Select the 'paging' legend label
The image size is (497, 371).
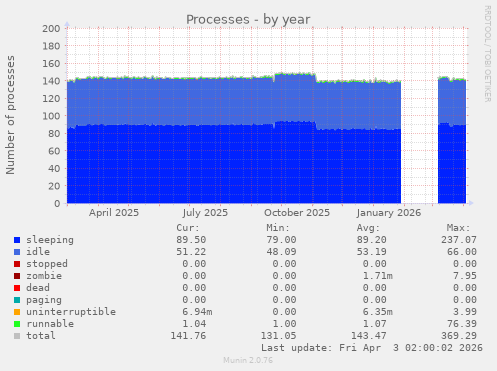click(44, 300)
